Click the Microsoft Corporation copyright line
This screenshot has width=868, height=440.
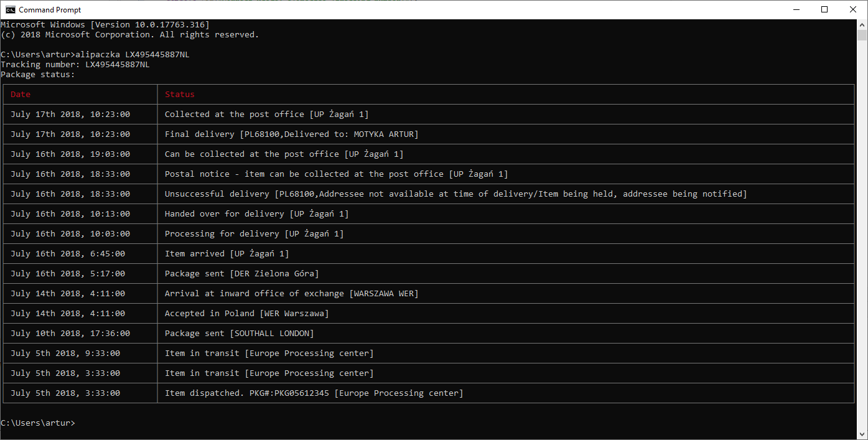pyautogui.click(x=130, y=35)
